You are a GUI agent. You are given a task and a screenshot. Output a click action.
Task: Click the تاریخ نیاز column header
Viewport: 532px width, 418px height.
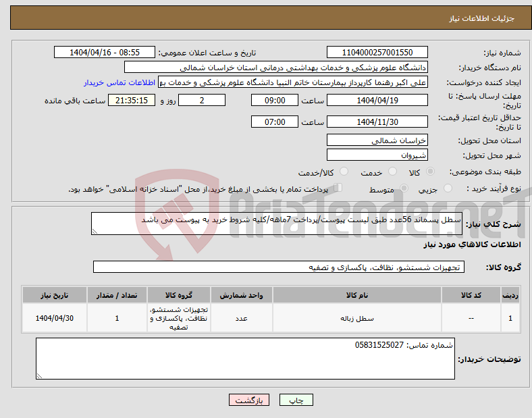click(55, 295)
